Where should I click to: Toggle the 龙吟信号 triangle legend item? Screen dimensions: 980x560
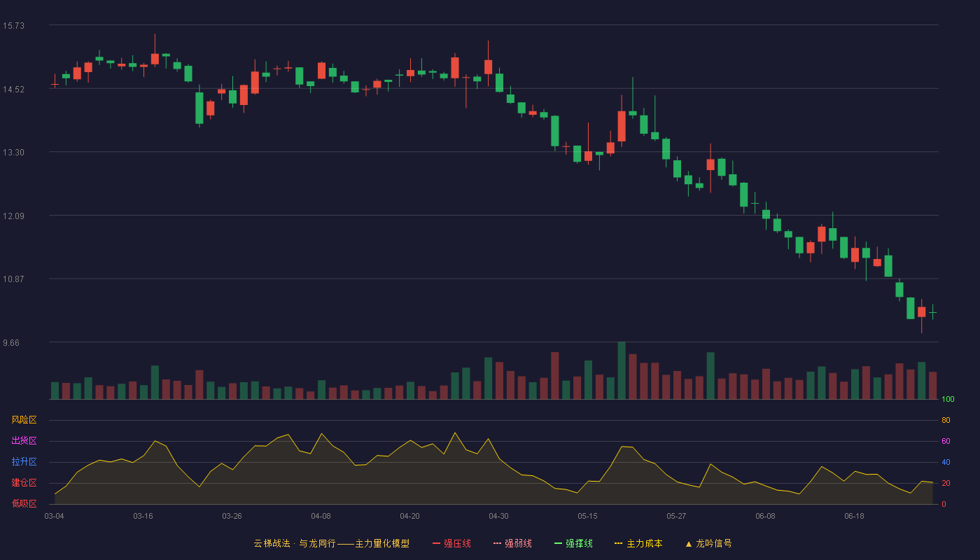pyautogui.click(x=708, y=543)
